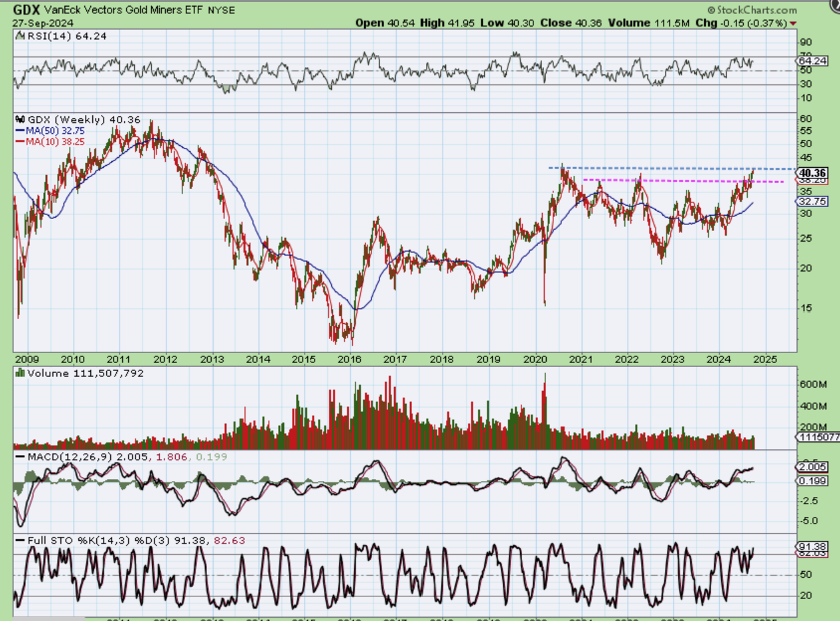840x621 pixels.
Task: Click the 2011 label on the price panel time axis
Action: [119, 358]
